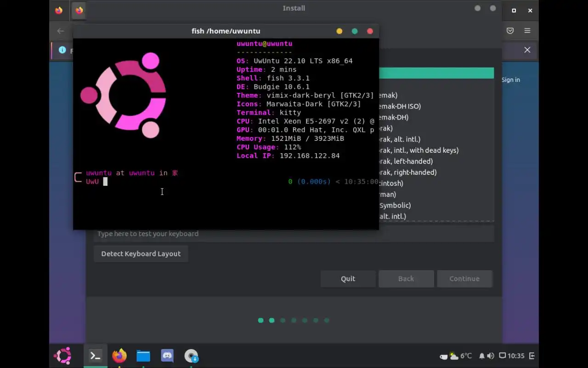Click the Local IP 192.168.122.84 text
Image resolution: width=588 pixels, height=368 pixels.
(x=288, y=156)
